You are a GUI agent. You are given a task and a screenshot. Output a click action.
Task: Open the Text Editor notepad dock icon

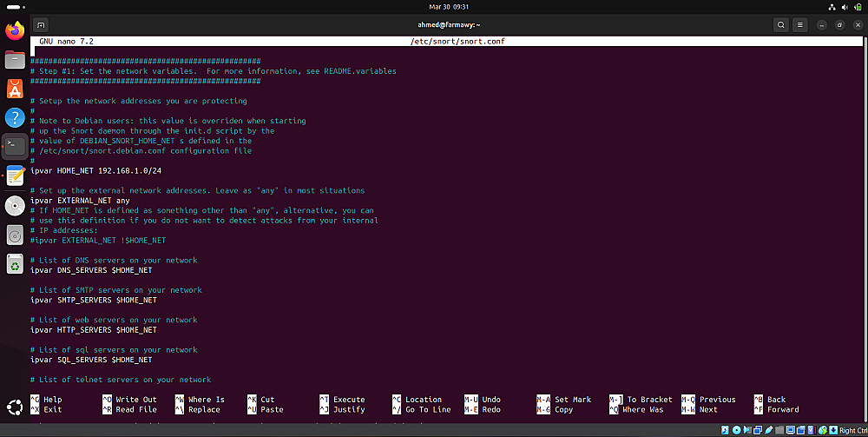click(15, 176)
